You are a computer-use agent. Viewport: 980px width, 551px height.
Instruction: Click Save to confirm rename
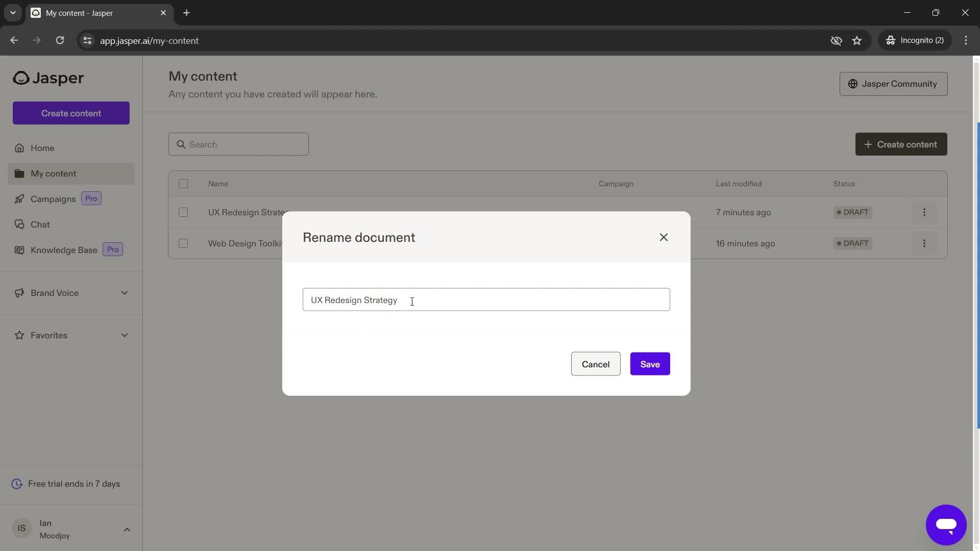click(650, 363)
